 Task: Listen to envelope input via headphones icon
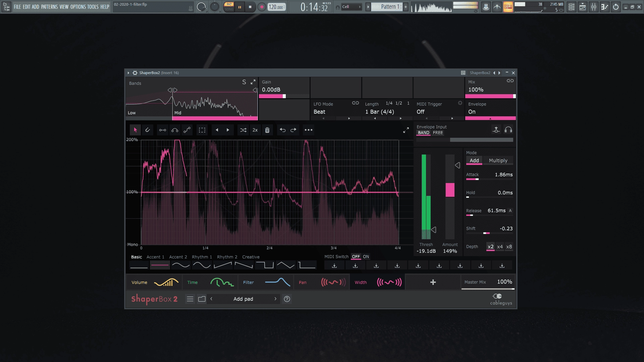point(508,130)
